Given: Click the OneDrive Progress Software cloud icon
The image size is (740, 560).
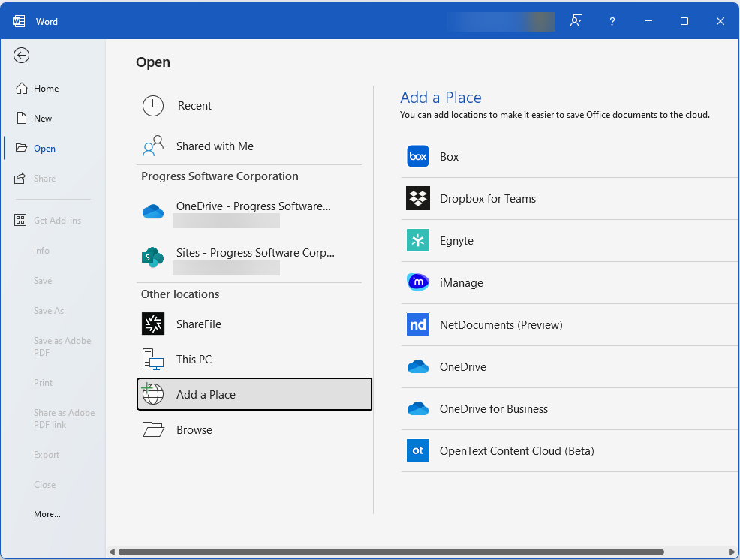Looking at the screenshot, I should 153,211.
